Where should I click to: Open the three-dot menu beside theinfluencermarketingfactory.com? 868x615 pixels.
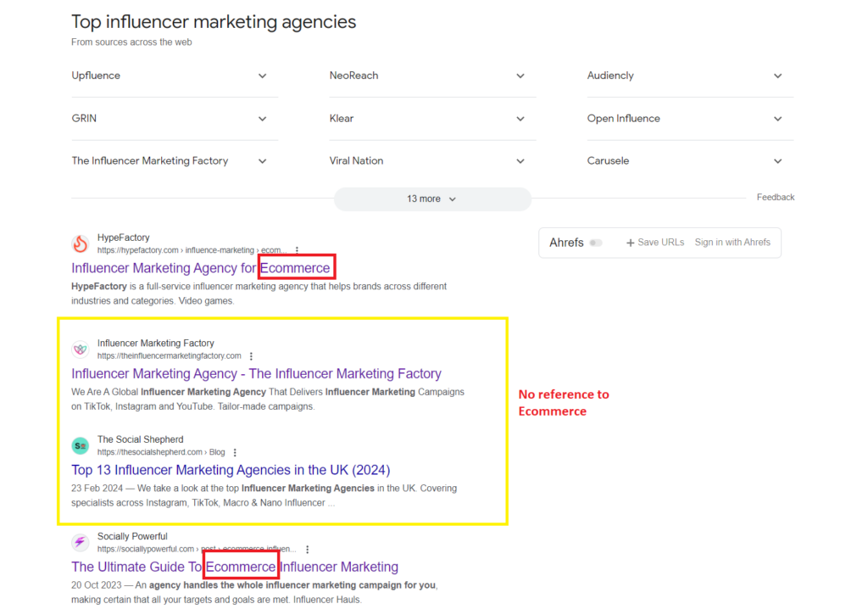251,355
